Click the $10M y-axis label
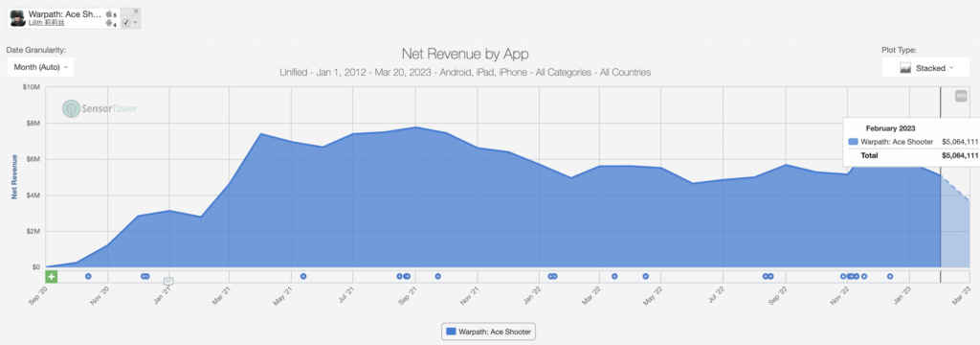 [x=32, y=87]
